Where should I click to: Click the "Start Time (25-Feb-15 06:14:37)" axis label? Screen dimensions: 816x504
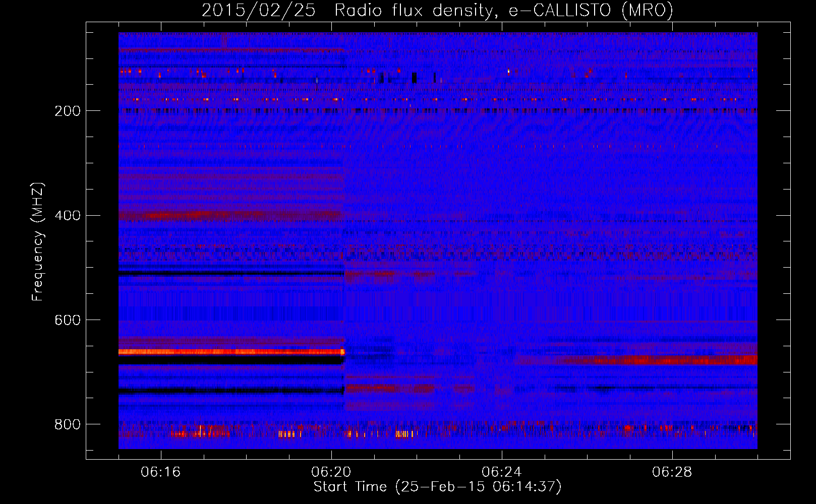click(437, 487)
